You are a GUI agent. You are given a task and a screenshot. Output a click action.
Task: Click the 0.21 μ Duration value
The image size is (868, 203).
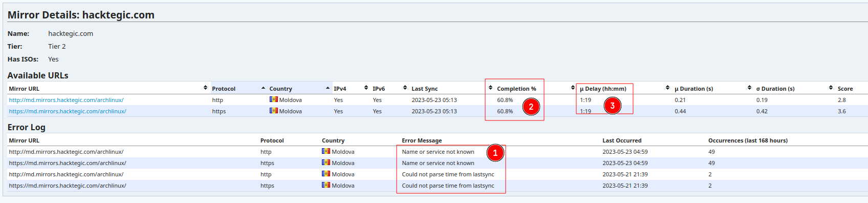[x=680, y=100]
